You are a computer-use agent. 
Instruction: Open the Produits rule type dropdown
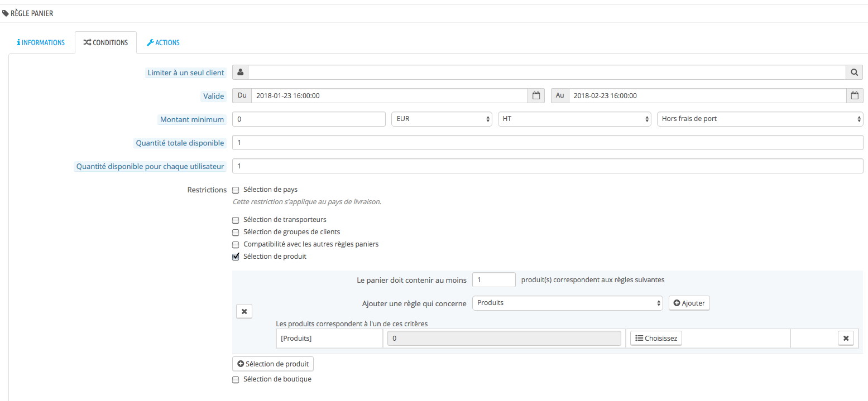[x=568, y=303]
